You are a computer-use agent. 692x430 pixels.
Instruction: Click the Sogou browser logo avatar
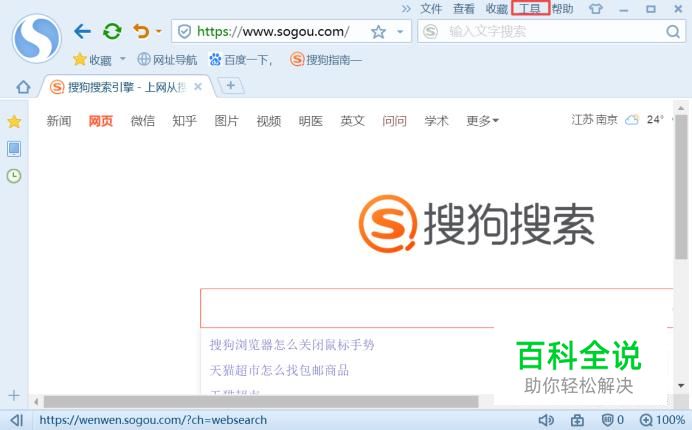[x=37, y=38]
